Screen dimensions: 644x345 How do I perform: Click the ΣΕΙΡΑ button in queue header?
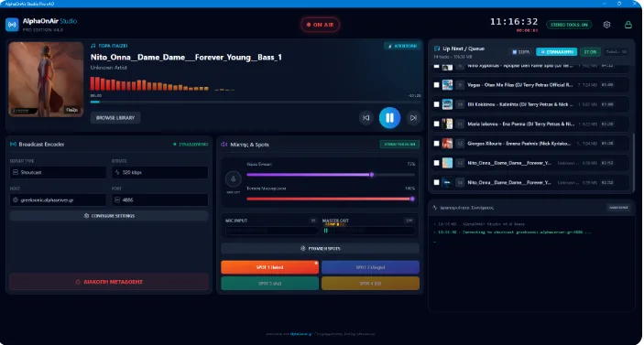click(x=520, y=52)
